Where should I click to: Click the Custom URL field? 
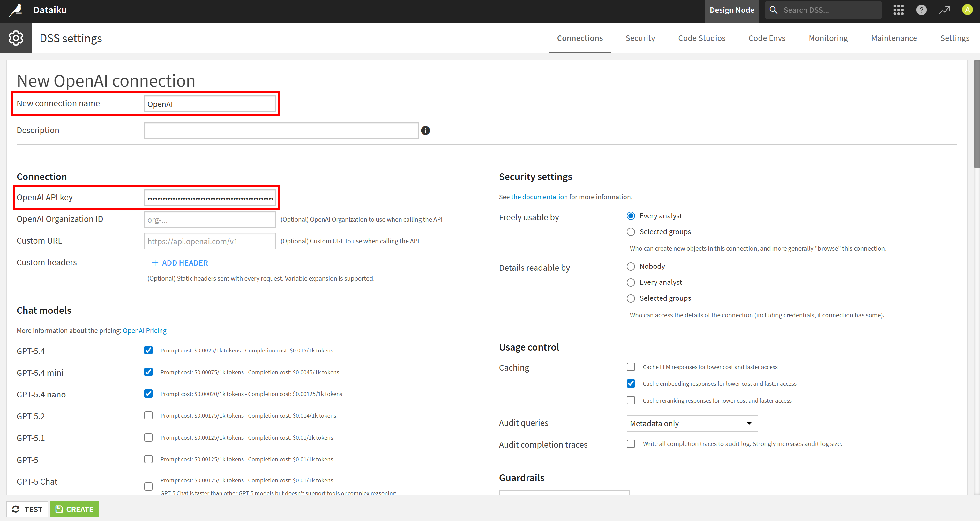[210, 241]
